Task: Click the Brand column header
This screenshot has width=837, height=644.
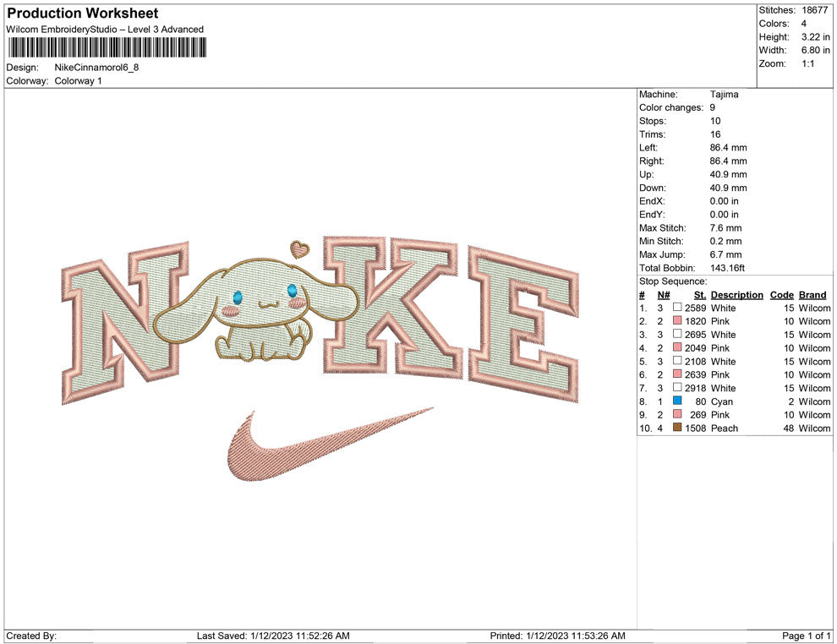Action: [x=812, y=295]
